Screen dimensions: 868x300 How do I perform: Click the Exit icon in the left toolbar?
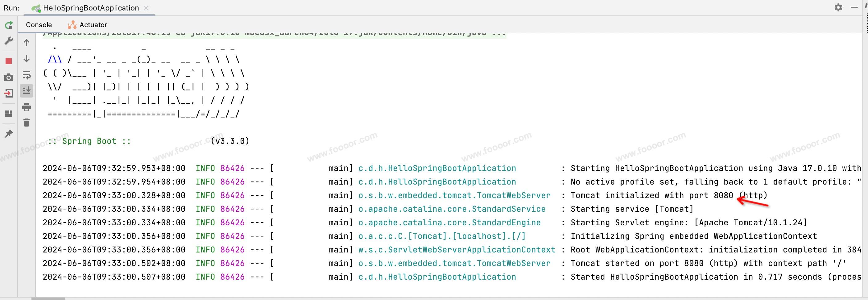tap(9, 94)
